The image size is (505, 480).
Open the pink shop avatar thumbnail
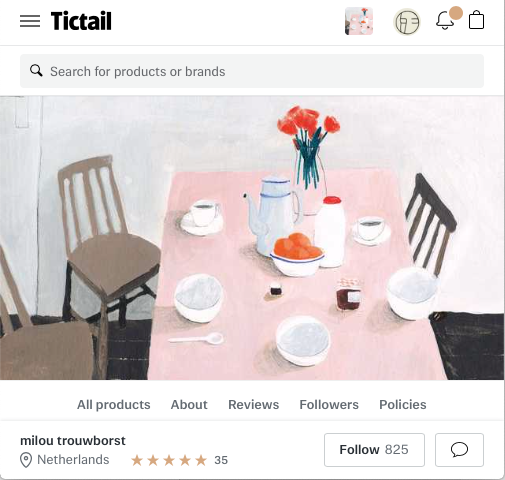tap(359, 21)
